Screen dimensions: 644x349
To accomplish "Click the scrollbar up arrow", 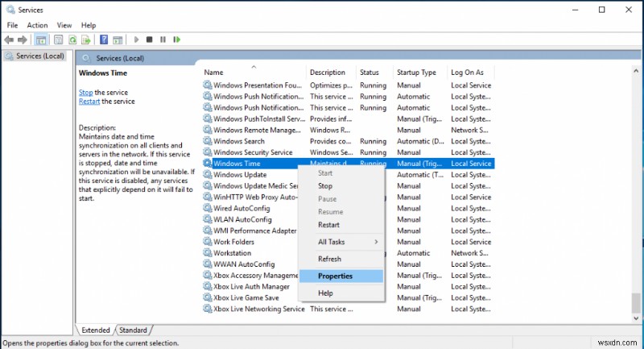I will click(x=636, y=71).
